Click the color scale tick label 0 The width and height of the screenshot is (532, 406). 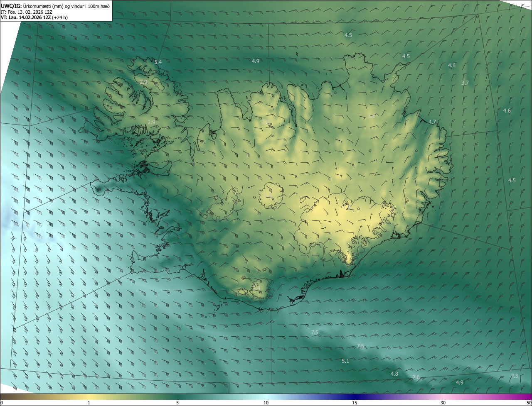click(2, 403)
